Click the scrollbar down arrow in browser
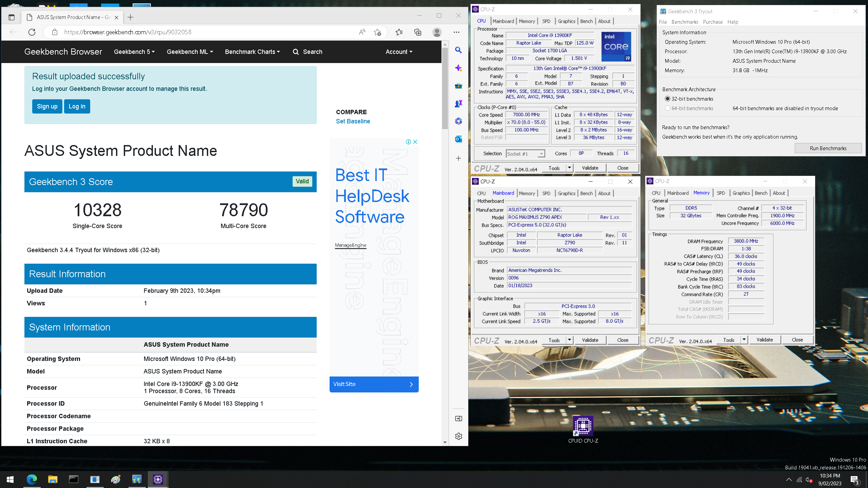868x488 pixels. pos(445,442)
